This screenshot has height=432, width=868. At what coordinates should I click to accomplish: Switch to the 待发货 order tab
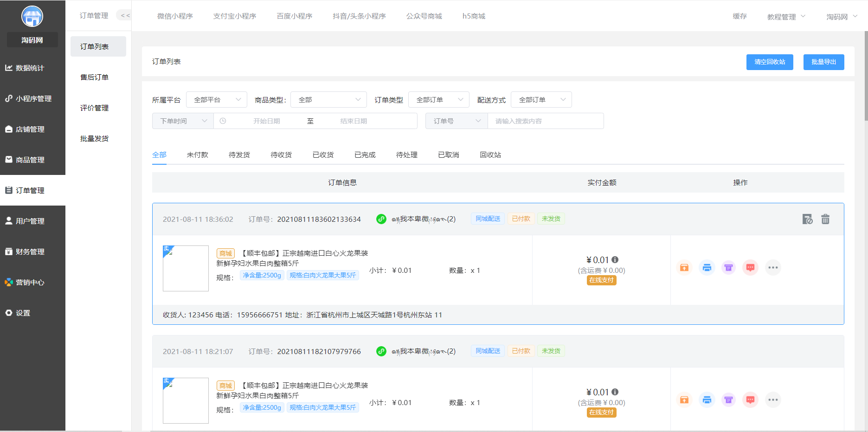pyautogui.click(x=239, y=155)
